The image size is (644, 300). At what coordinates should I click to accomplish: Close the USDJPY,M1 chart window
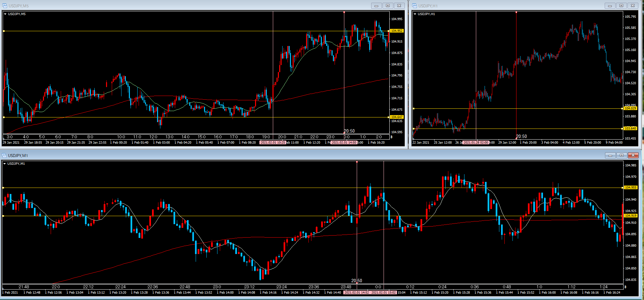(633, 155)
